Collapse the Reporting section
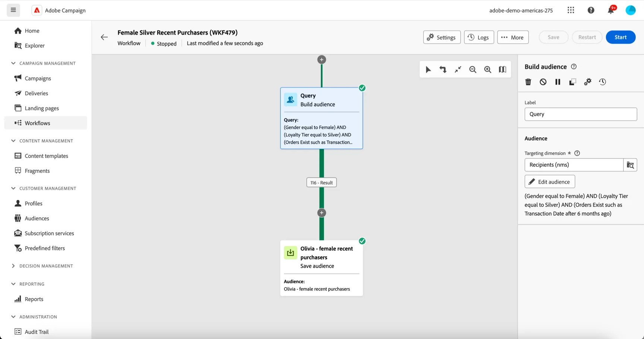The image size is (644, 339). click(x=13, y=284)
